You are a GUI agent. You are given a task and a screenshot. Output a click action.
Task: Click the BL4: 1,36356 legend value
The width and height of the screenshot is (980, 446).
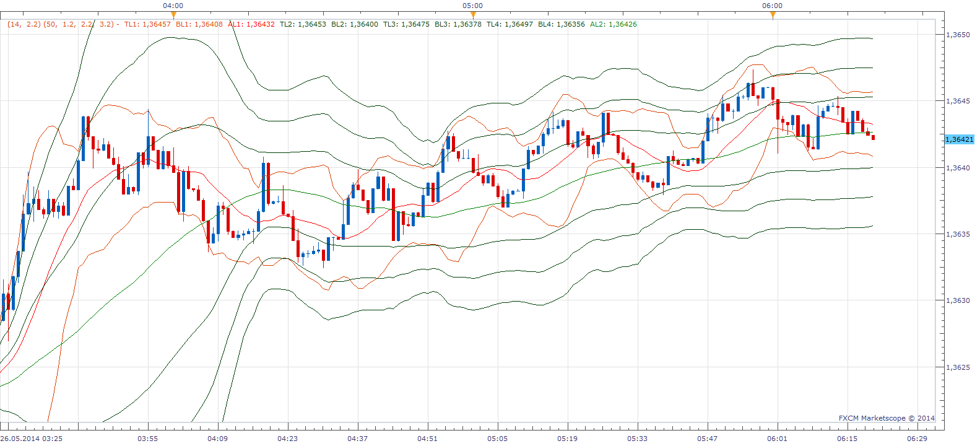point(562,25)
